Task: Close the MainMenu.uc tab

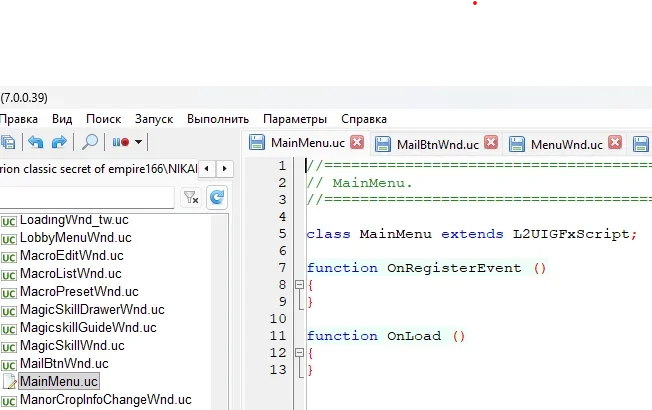Action: (x=357, y=143)
